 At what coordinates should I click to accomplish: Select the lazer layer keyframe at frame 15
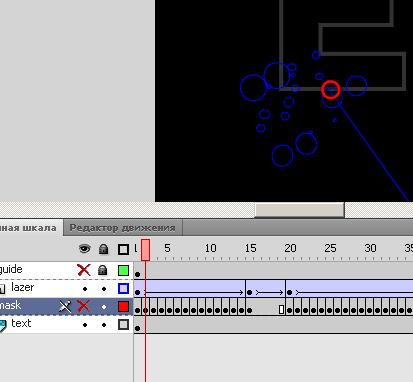(250, 293)
